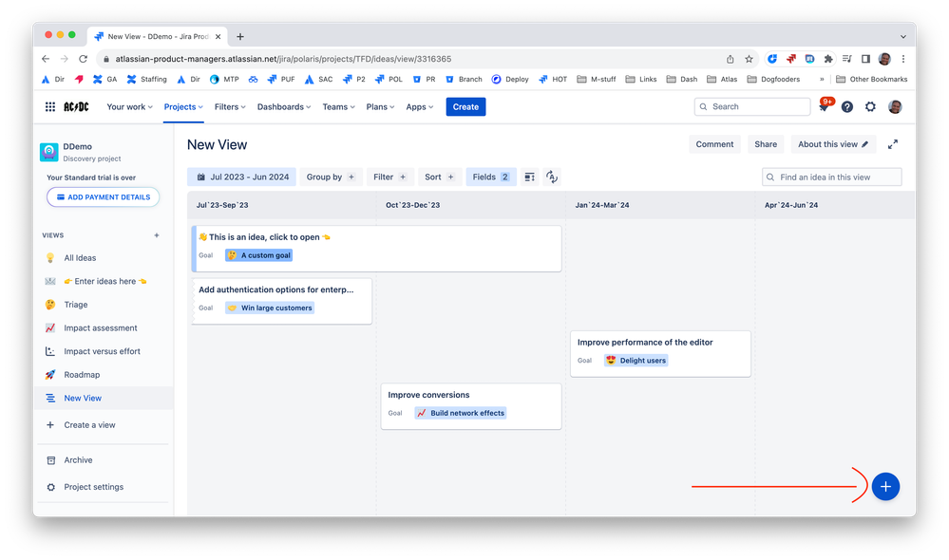Expand the Plans dropdown menu
Viewport: 949px width, 560px height.
pyautogui.click(x=380, y=107)
